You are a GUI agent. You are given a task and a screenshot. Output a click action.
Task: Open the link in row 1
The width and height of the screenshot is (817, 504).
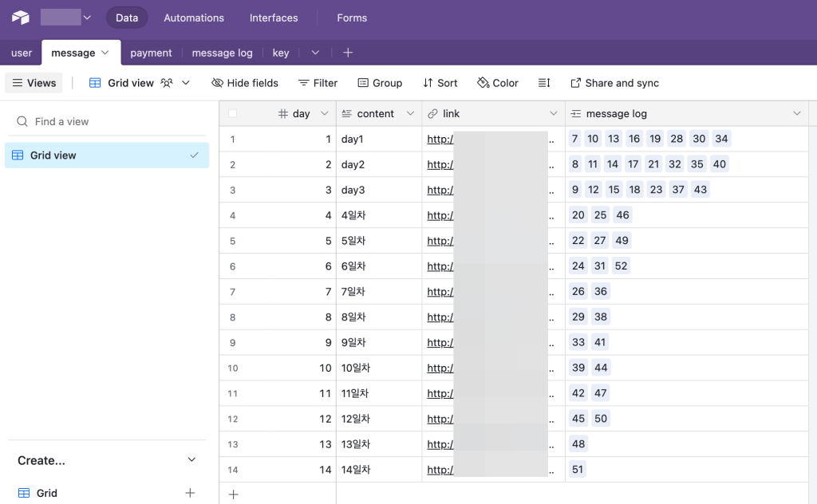(440, 140)
